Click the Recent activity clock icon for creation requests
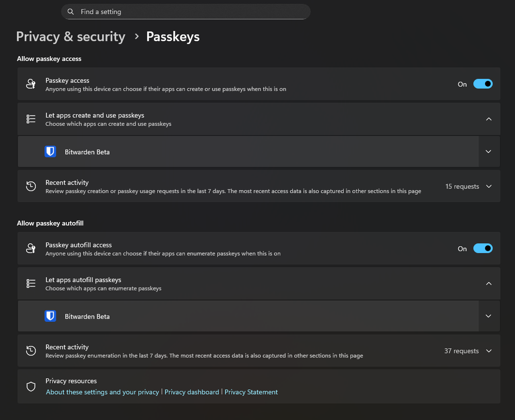Screen dimensions: 515x420 click(x=31, y=187)
